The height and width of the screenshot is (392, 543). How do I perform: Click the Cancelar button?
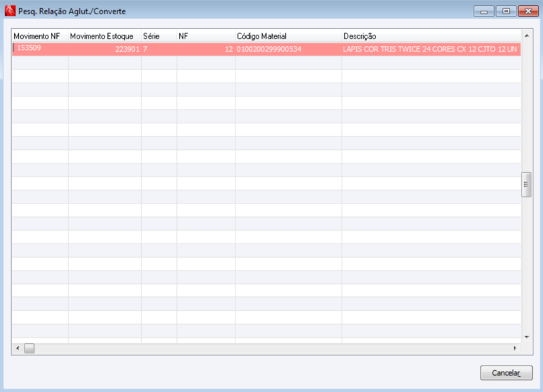pyautogui.click(x=506, y=372)
